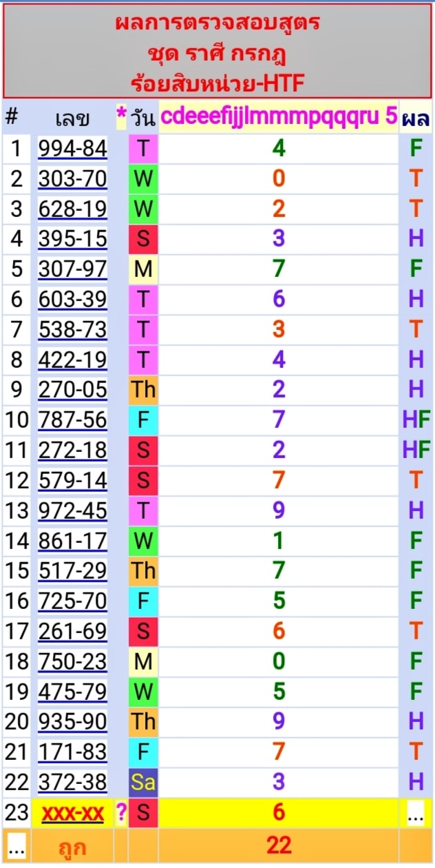Click the # index column header
This screenshot has height=868, width=435.
11,117
